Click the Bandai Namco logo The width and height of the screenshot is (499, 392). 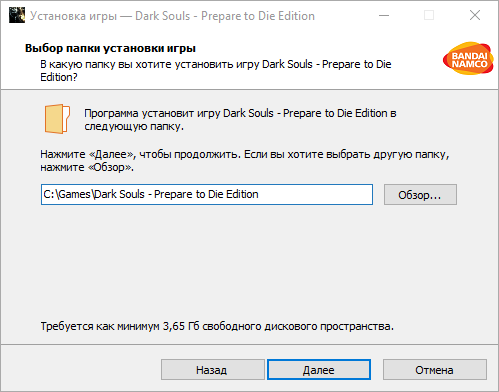click(x=468, y=58)
